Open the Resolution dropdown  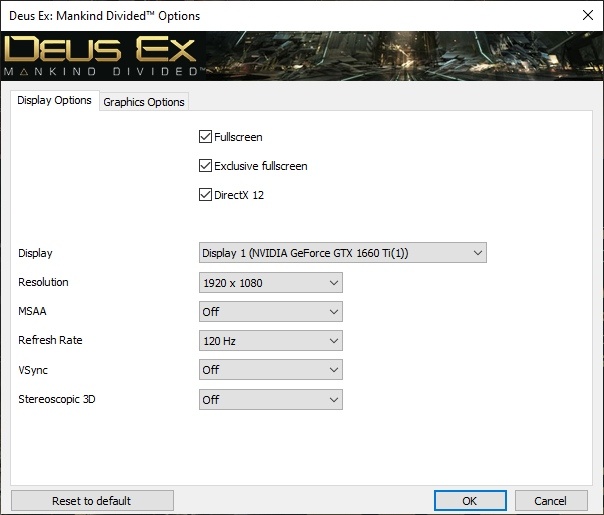pyautogui.click(x=270, y=283)
